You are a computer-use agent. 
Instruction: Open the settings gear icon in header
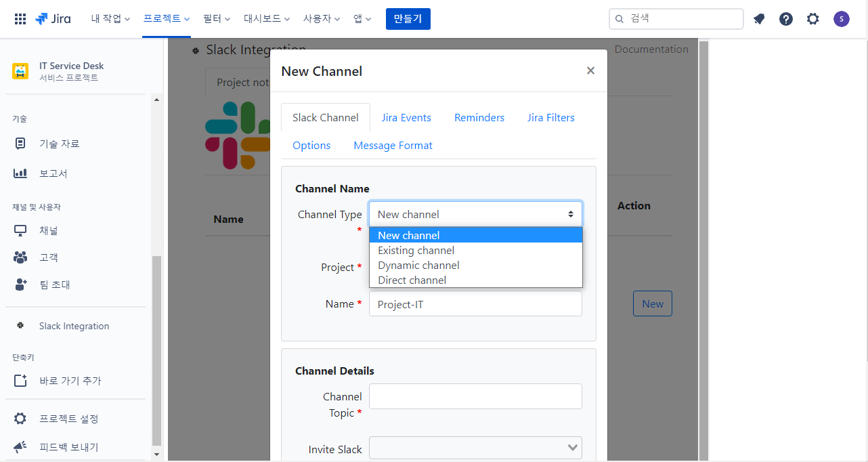[812, 19]
